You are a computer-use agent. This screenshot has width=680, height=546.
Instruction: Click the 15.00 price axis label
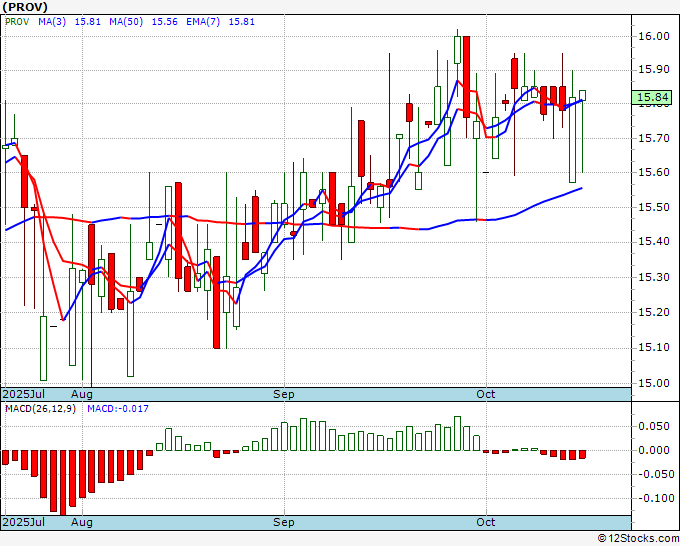(x=654, y=383)
